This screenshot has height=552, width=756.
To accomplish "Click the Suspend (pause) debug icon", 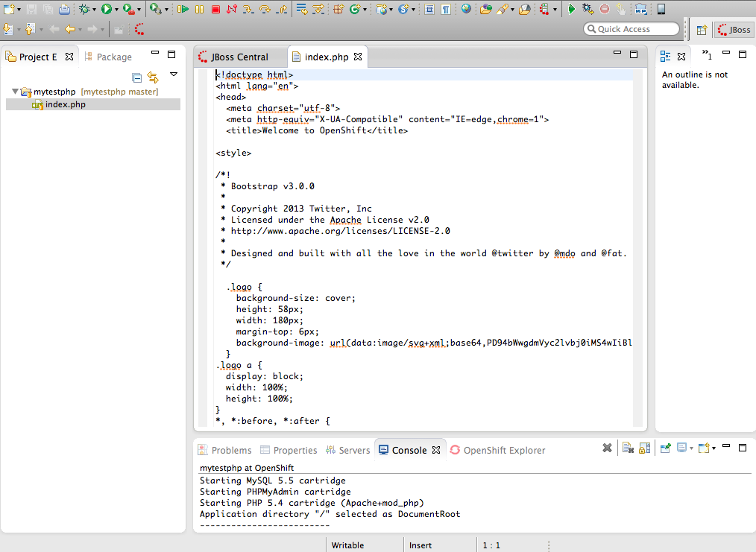I will coord(199,9).
